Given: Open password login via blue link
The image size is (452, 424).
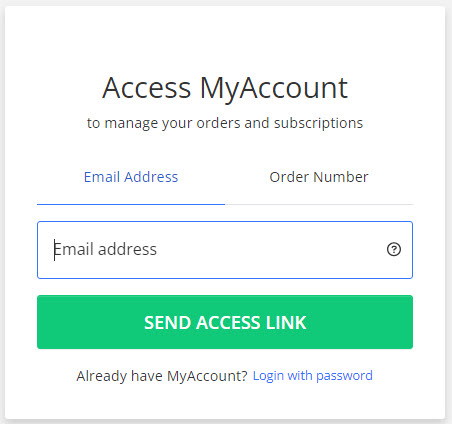Looking at the screenshot, I should [313, 376].
